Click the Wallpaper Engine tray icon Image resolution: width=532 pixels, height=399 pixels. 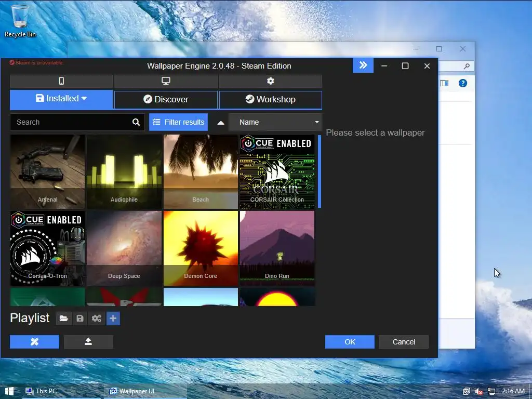467,392
